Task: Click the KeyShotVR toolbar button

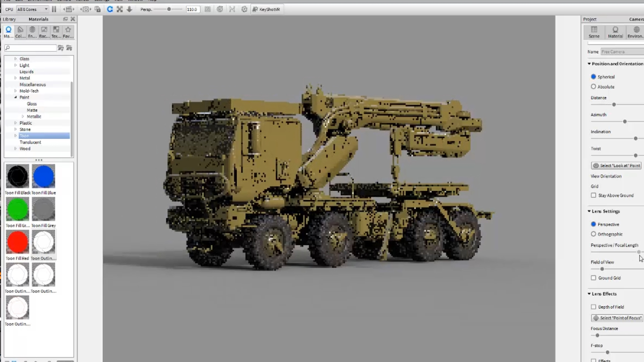Action: coord(266,9)
